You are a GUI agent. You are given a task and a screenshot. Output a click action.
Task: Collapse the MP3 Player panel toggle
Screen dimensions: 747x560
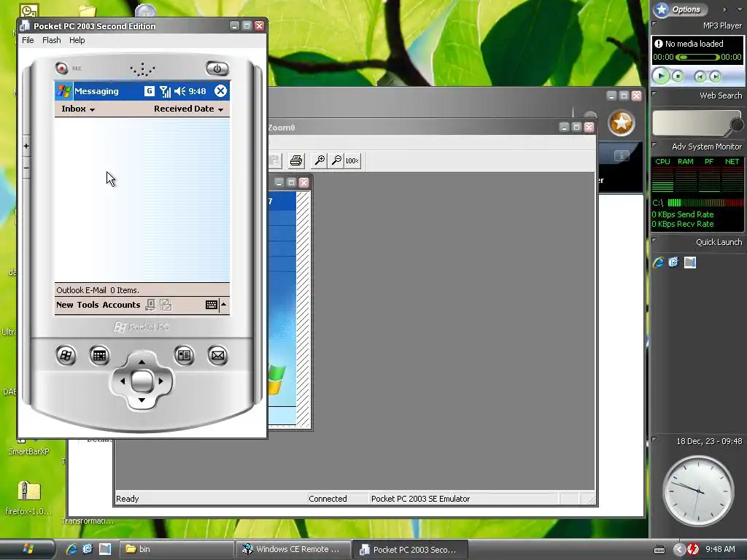(x=654, y=23)
